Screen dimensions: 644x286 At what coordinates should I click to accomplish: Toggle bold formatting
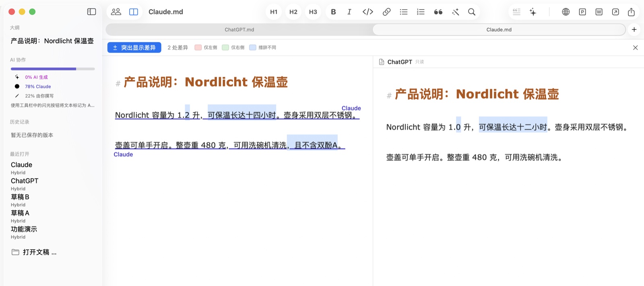(x=333, y=12)
